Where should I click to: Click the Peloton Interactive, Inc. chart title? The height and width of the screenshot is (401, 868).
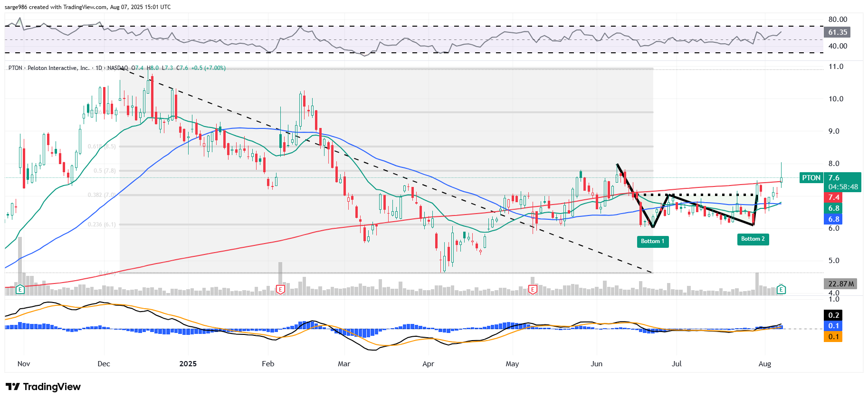pyautogui.click(x=58, y=68)
